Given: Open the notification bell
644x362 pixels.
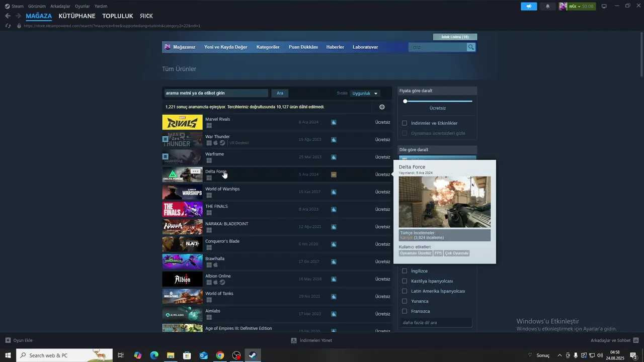Looking at the screenshot, I should [548, 6].
